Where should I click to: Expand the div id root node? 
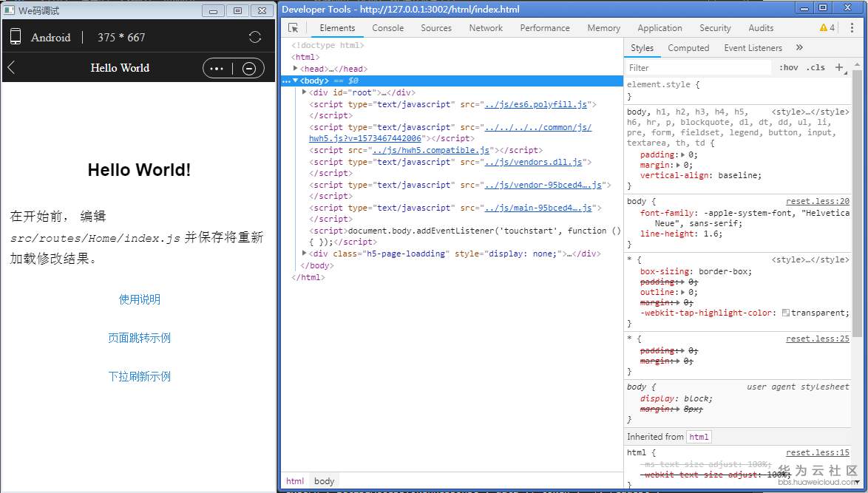point(305,92)
